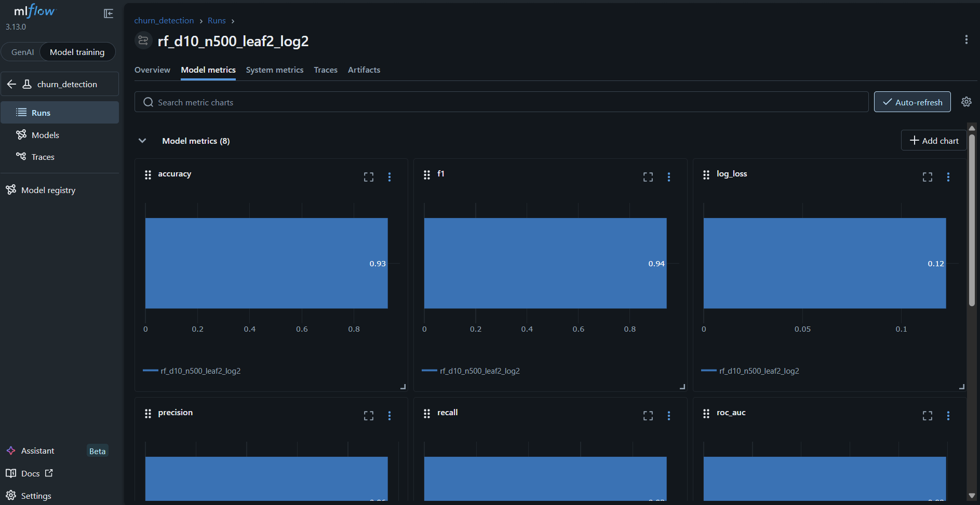Open the run's three-dot overflow menu
Viewport: 980px width, 505px height.
tap(966, 39)
